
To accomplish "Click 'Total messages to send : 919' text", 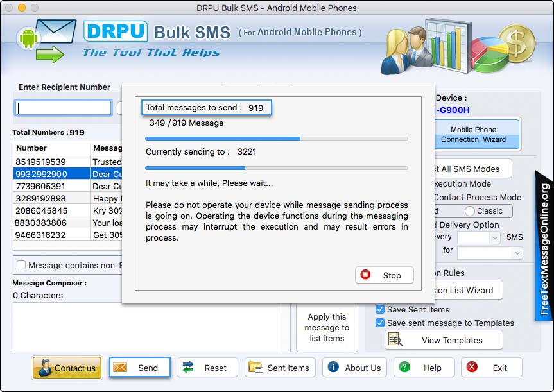I will (206, 108).
